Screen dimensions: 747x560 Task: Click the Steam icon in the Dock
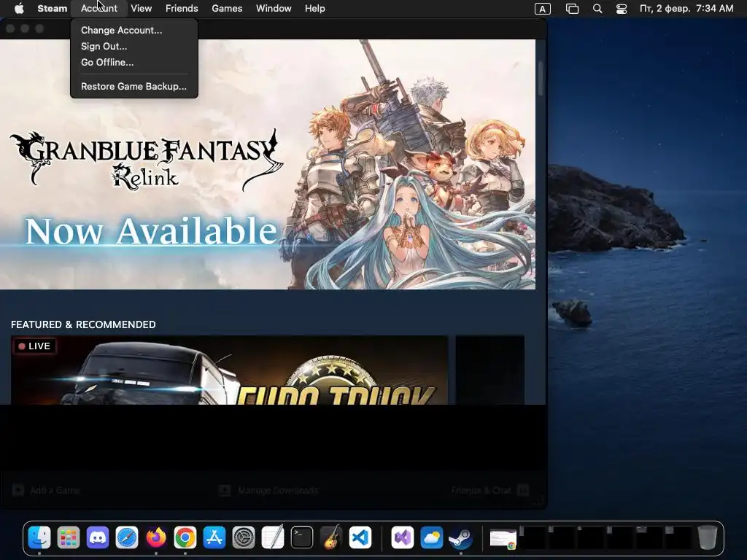pos(461,537)
